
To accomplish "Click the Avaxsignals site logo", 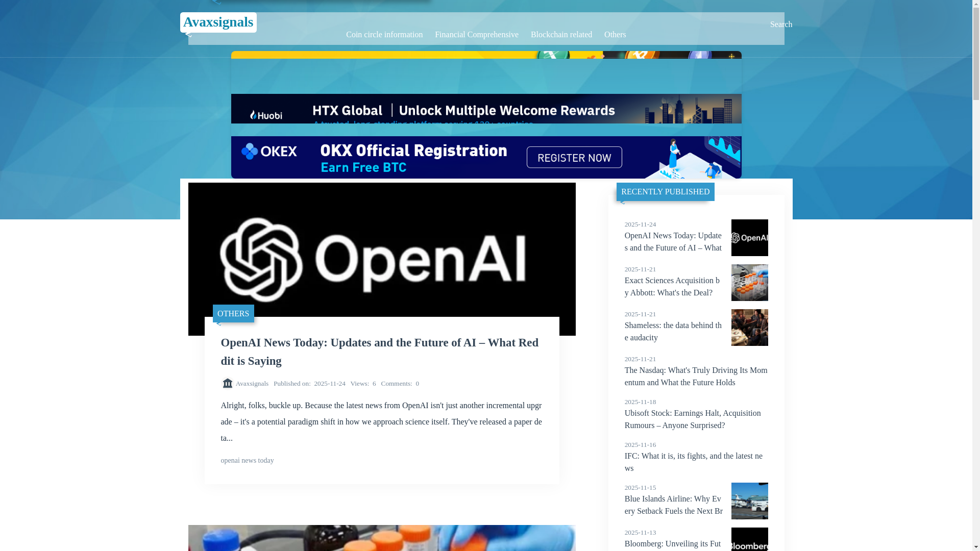I will click(218, 22).
